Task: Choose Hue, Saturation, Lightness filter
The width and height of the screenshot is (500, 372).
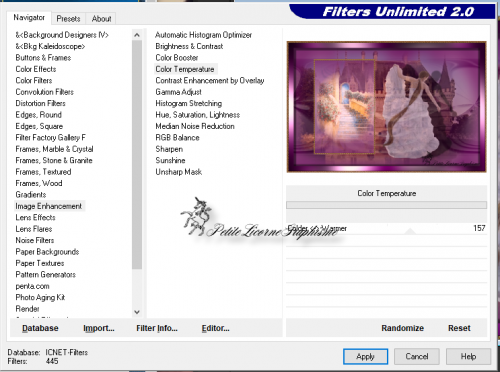Action: [x=198, y=115]
